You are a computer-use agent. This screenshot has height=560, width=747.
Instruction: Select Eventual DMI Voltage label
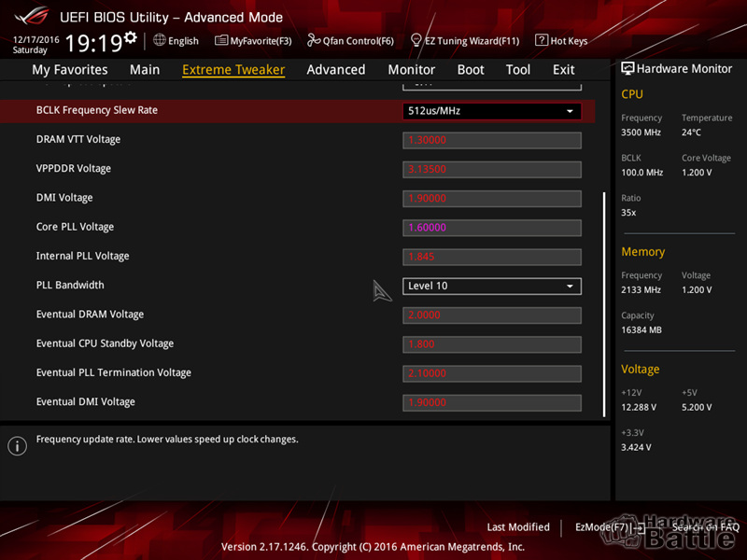86,402
